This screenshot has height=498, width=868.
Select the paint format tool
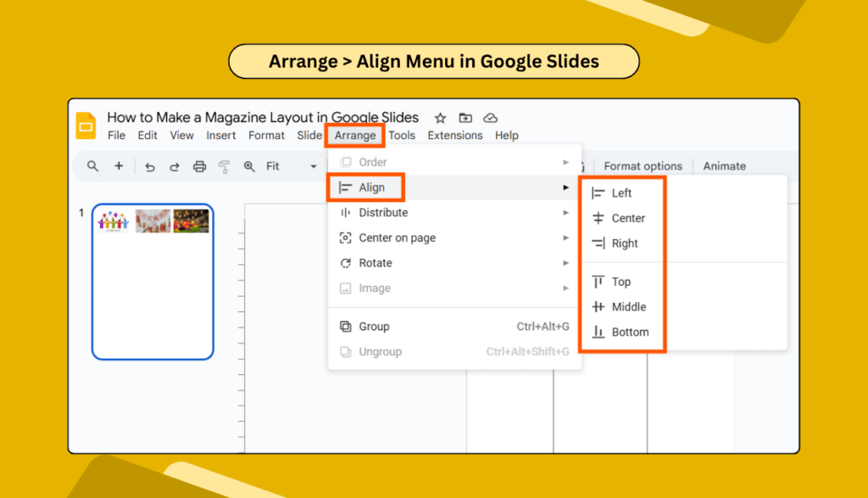coord(224,166)
